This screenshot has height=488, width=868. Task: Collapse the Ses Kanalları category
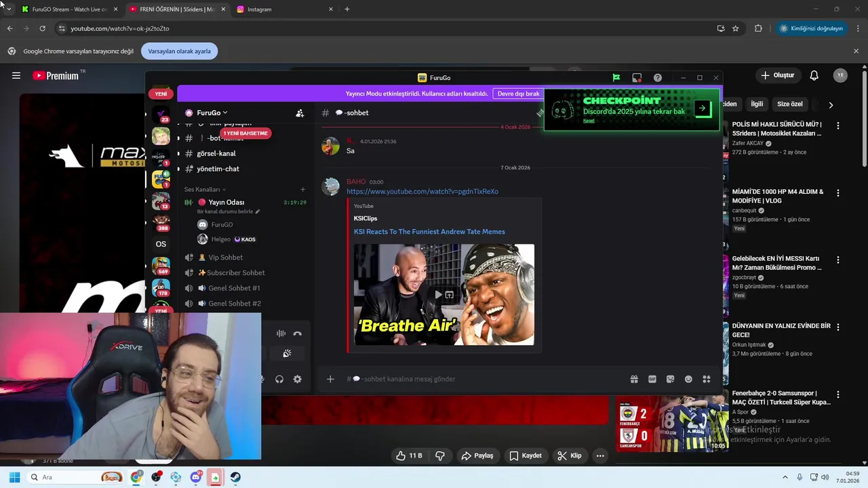pyautogui.click(x=205, y=190)
